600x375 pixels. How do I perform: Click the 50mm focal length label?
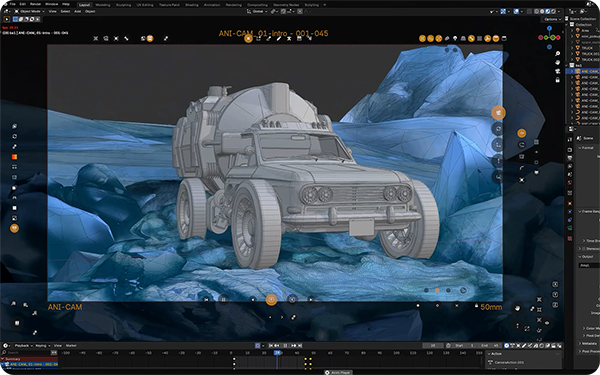point(491,307)
